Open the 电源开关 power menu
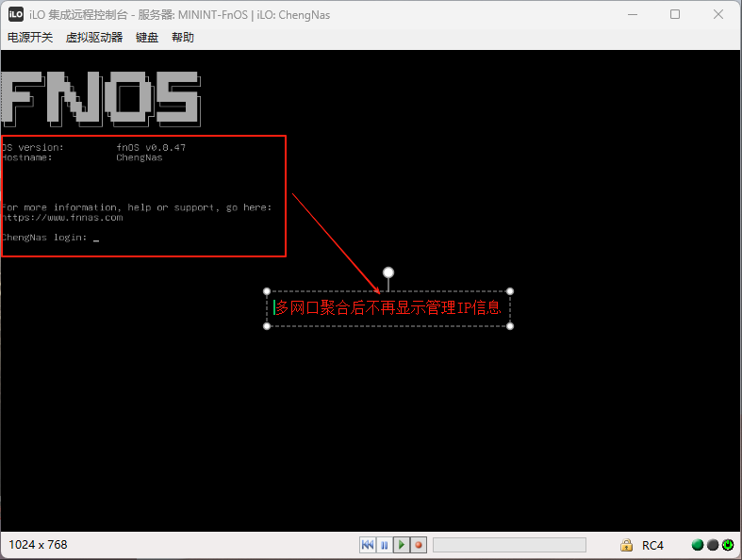 (x=30, y=38)
